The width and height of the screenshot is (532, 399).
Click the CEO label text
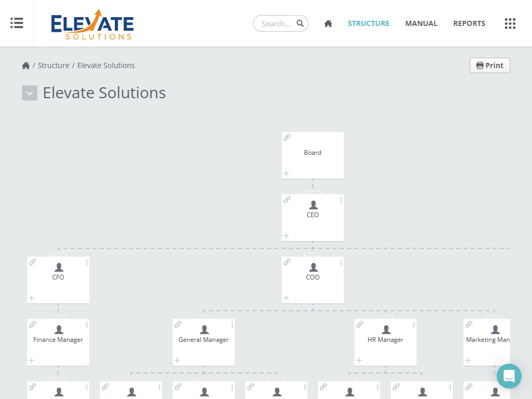(312, 215)
